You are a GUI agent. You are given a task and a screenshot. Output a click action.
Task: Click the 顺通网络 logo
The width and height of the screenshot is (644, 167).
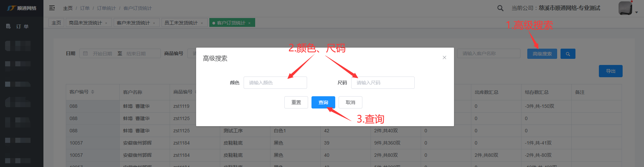click(x=22, y=8)
